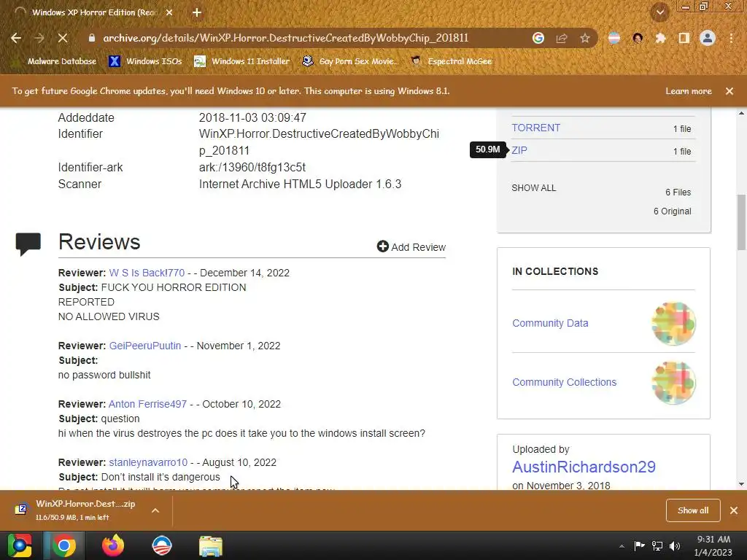This screenshot has width=747, height=560.
Task: Open Chrome three-dot menu
Action: click(731, 38)
